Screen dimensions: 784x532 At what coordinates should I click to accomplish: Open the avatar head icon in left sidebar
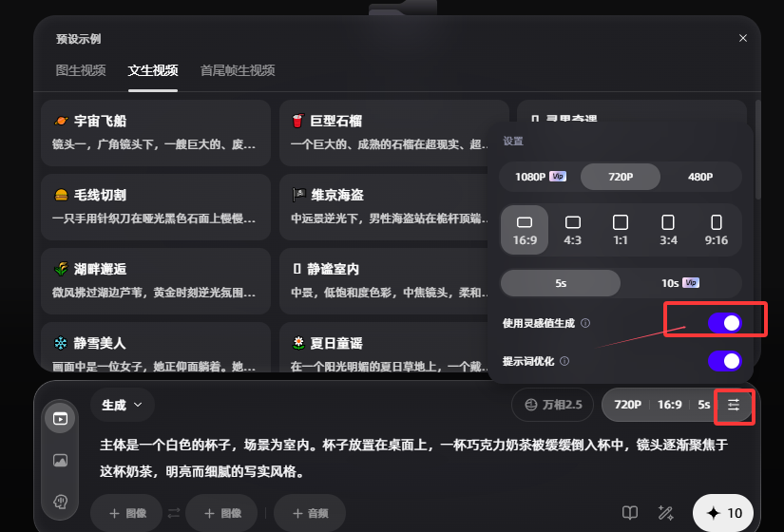[60, 502]
